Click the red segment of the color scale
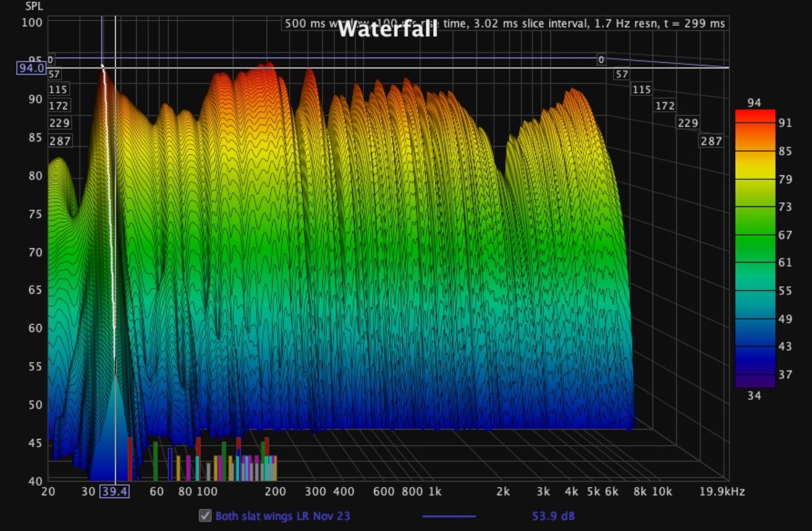Screen dimensions: 812x531 click(x=754, y=115)
